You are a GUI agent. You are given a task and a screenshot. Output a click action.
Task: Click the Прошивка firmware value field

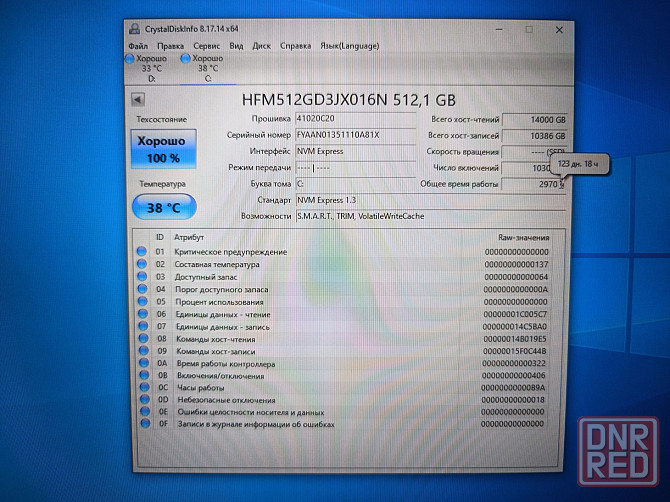[x=353, y=118]
